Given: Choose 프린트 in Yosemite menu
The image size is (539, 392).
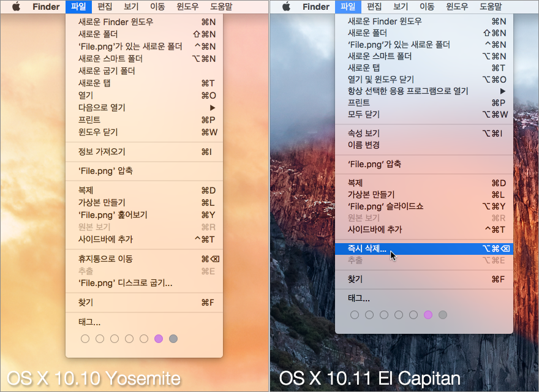Looking at the screenshot, I should (x=144, y=119).
